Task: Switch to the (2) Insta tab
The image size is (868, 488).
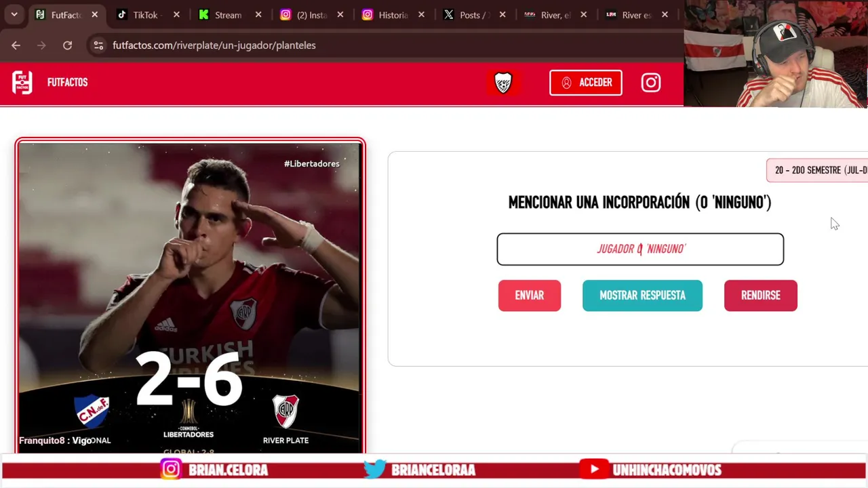Action: [x=311, y=15]
